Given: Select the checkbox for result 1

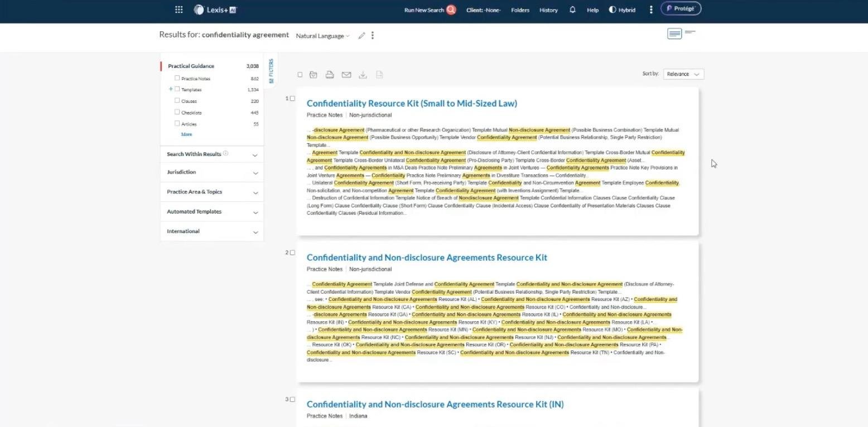Looking at the screenshot, I should tap(292, 99).
